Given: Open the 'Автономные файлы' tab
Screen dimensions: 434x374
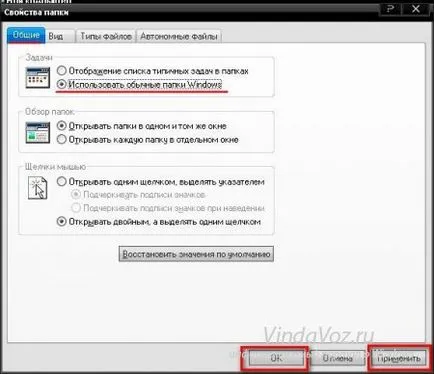Looking at the screenshot, I should pyautogui.click(x=179, y=36).
